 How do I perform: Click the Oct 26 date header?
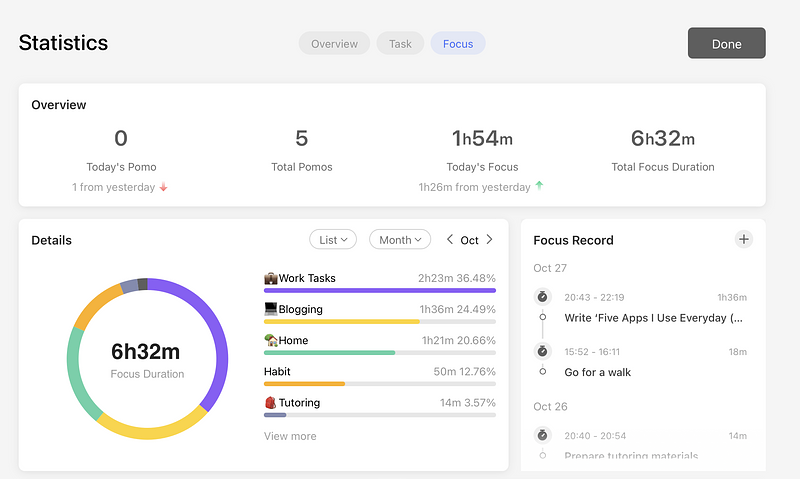(x=550, y=407)
